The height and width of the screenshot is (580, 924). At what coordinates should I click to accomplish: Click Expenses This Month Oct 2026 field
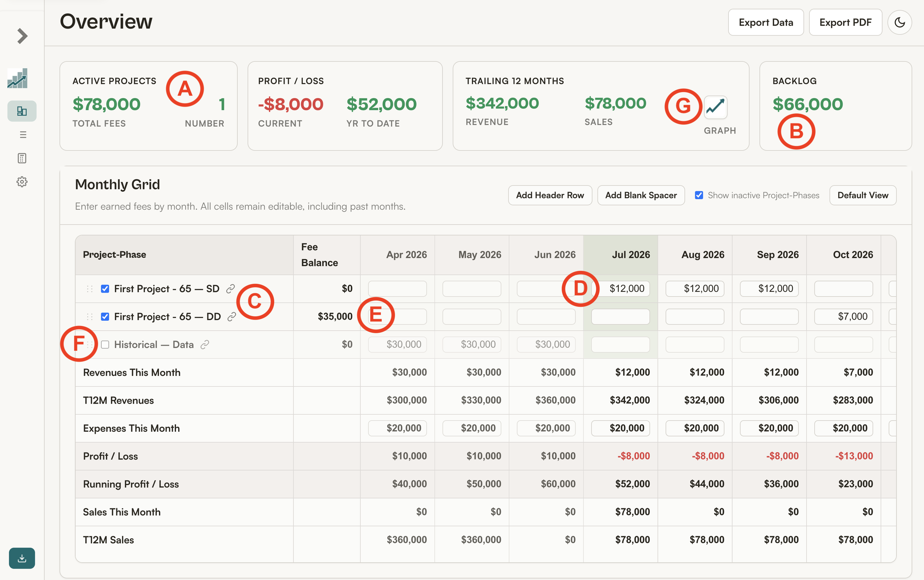tap(843, 428)
